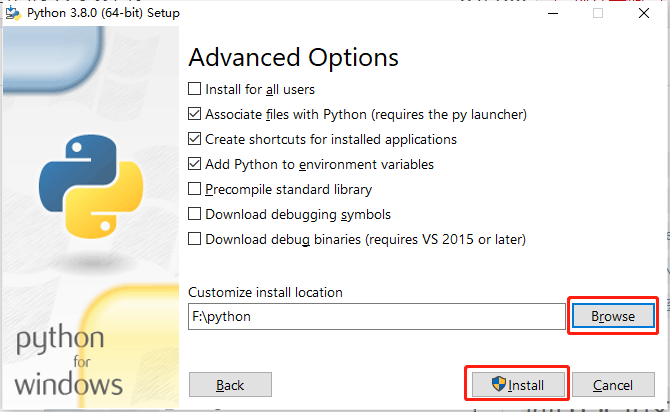The height and width of the screenshot is (412, 670).
Task: Tick Download debug binaries checkbox
Action: 194,239
